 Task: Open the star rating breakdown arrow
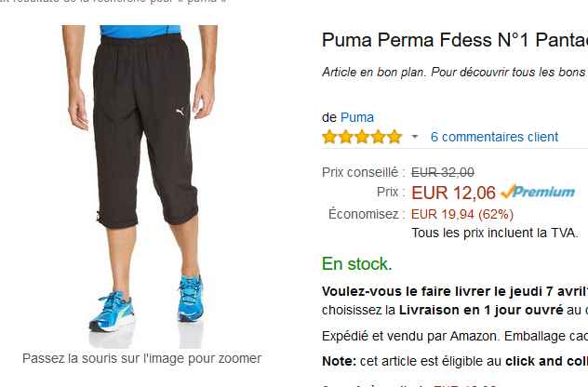[415, 137]
